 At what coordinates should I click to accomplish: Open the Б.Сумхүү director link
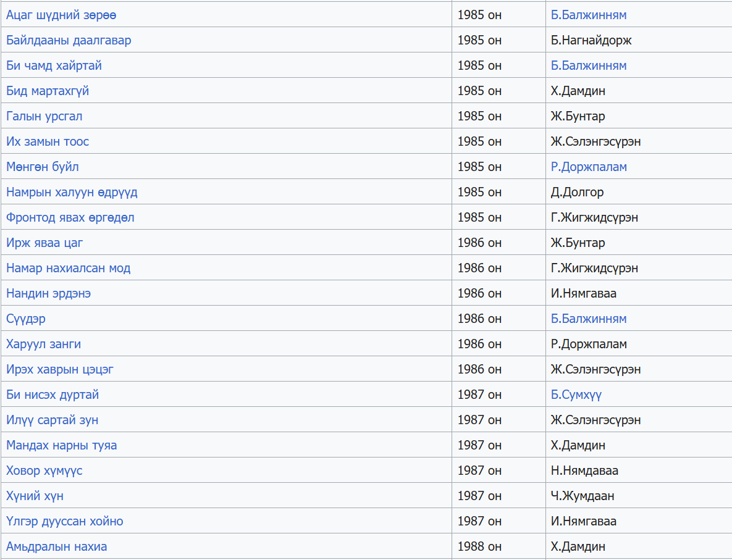(576, 395)
